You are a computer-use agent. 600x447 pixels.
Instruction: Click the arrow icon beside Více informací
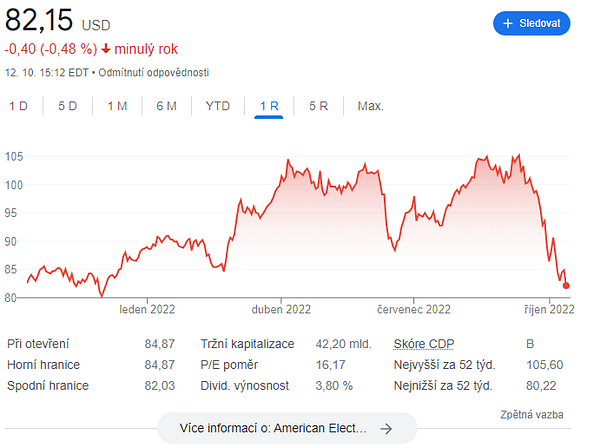point(386,429)
